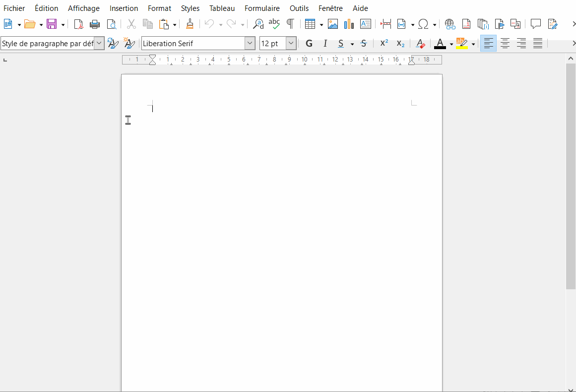Toggle subscript X₂ button
This screenshot has height=392, width=576.
click(x=400, y=44)
